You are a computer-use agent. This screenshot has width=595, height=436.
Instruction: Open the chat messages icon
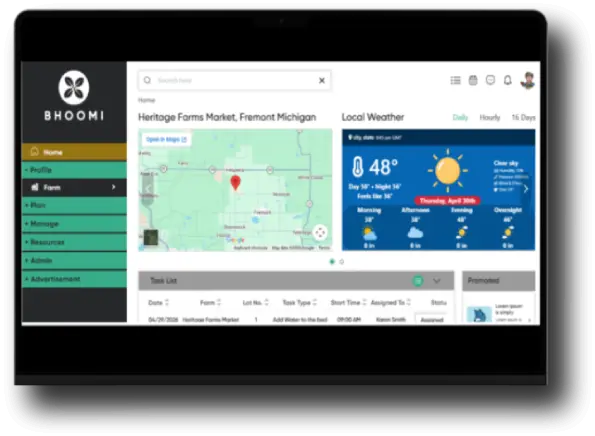tap(490, 80)
